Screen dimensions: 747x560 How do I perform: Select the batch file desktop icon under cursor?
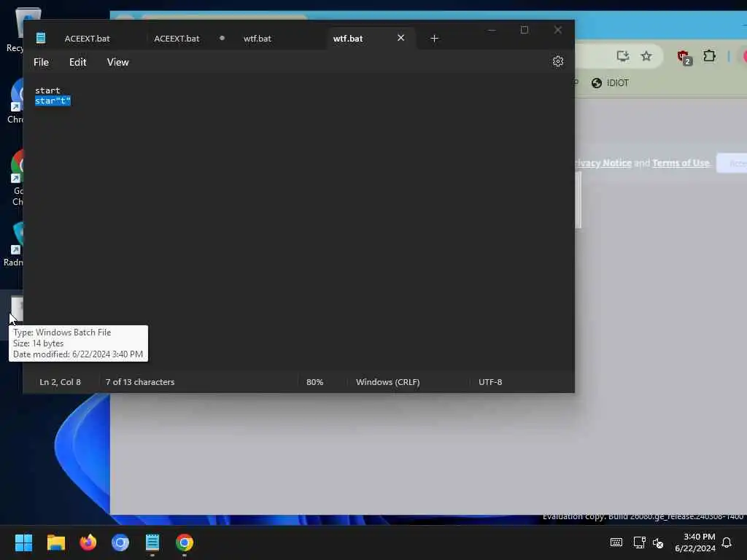tap(16, 309)
